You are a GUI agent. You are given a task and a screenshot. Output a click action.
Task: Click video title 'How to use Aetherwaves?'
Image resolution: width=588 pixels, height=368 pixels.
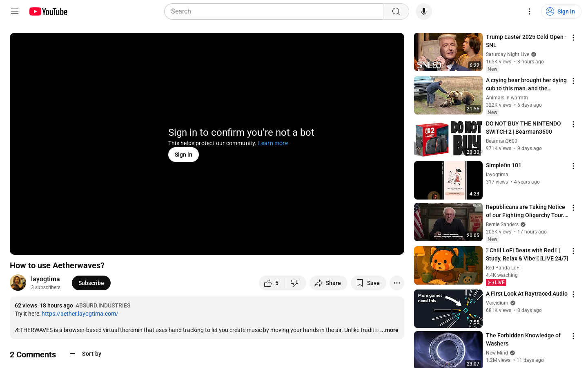[x=57, y=265]
